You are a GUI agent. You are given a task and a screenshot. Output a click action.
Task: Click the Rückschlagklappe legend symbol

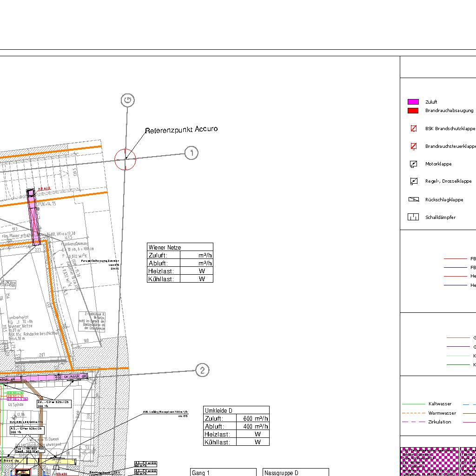pyautogui.click(x=413, y=199)
